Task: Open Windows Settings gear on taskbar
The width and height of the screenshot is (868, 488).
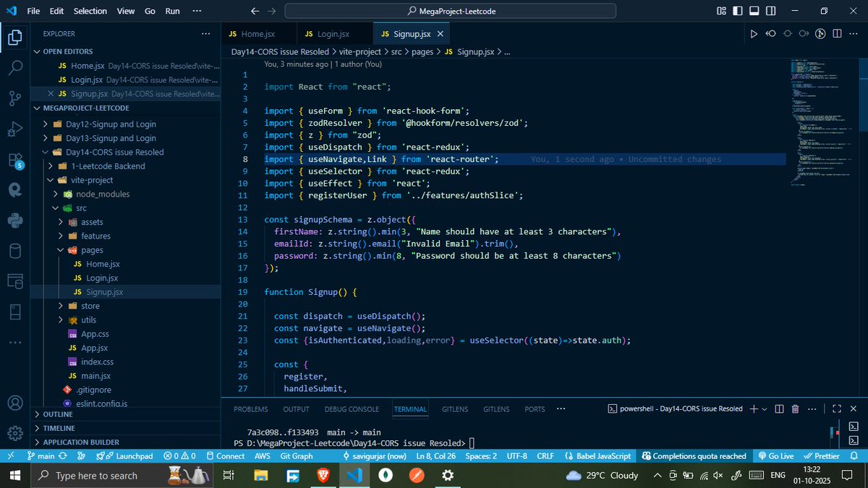Action: tap(448, 475)
